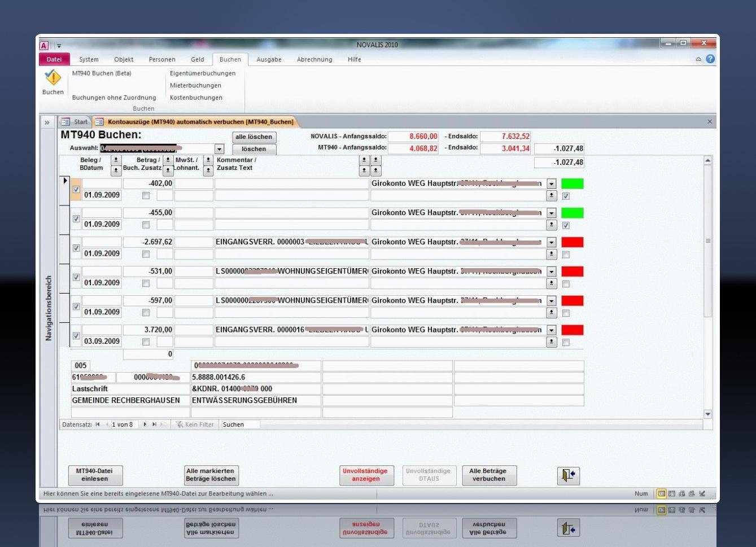This screenshot has width=756, height=547.
Task: Click lookup arrow button in the -597,00 row
Action: [x=552, y=313]
